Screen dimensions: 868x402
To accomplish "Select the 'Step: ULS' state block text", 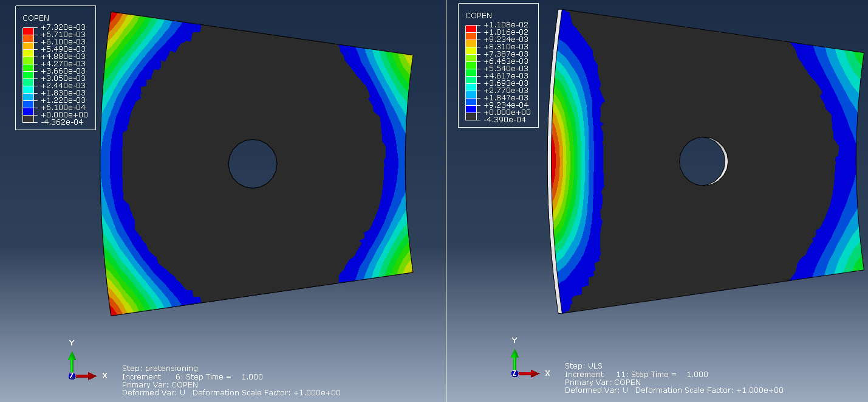I will 584,365.
